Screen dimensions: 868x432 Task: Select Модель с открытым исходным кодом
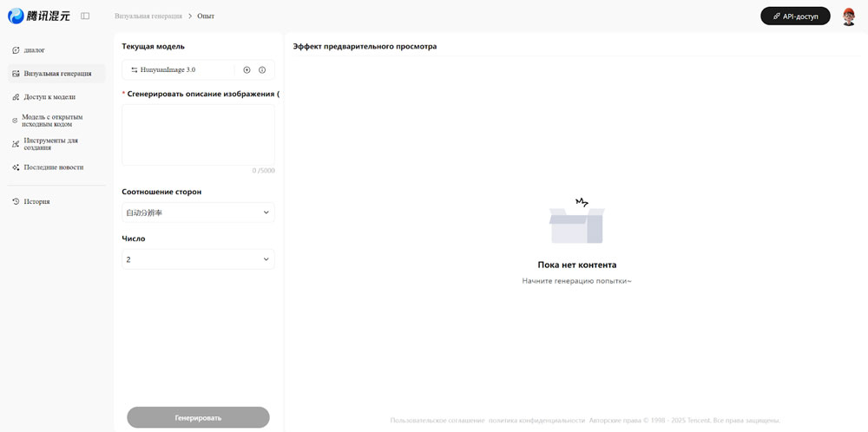[x=52, y=121]
